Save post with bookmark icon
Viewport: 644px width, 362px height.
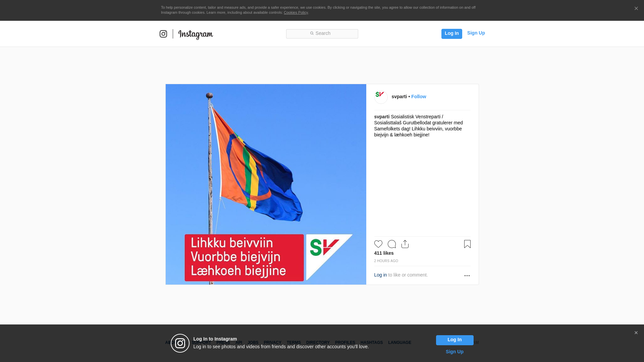click(x=467, y=244)
